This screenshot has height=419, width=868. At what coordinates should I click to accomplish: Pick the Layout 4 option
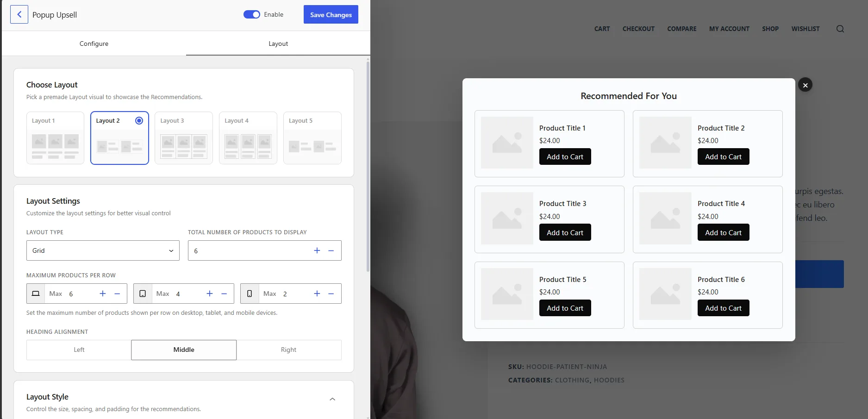click(x=248, y=138)
